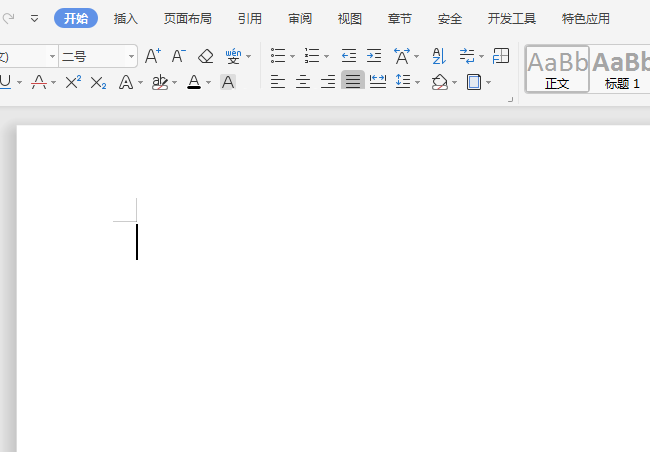Open the 章节 tab
This screenshot has width=650, height=452.
coord(400,19)
